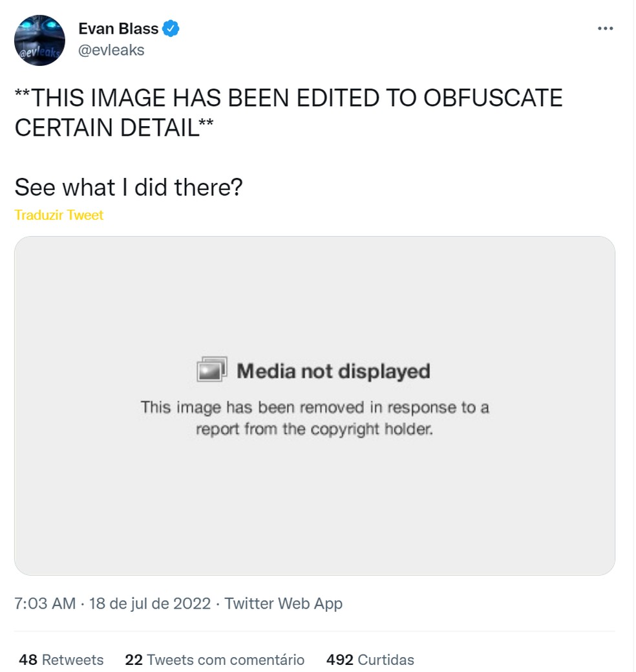Click the @evleaks handle

[x=111, y=50]
